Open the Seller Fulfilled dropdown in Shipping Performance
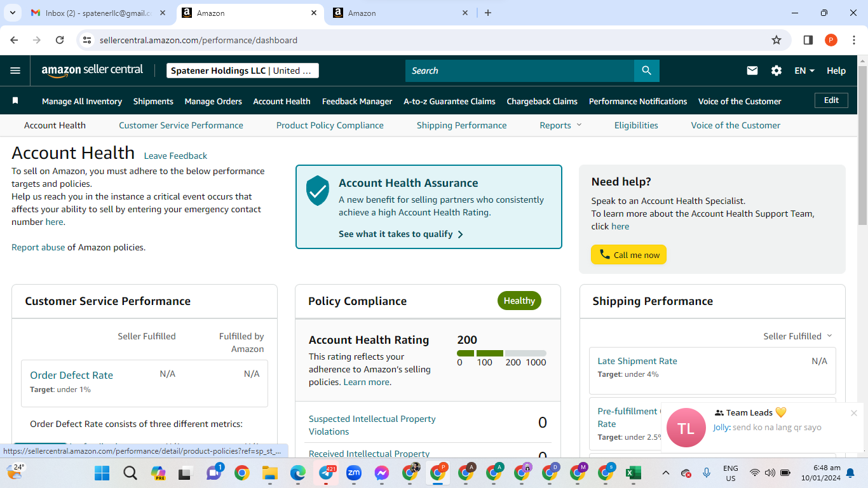Viewport: 868px width, 488px height. [797, 336]
